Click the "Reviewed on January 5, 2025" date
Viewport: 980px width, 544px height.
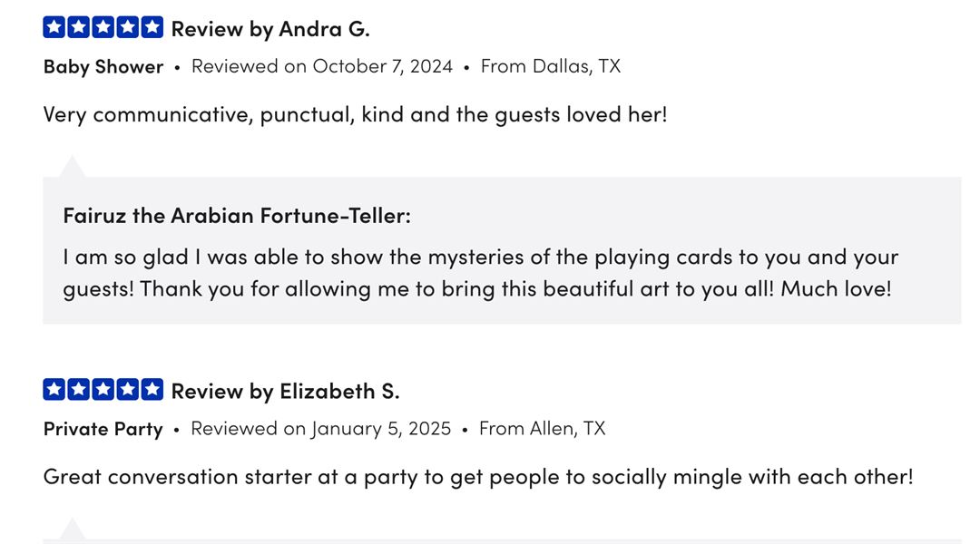point(320,429)
